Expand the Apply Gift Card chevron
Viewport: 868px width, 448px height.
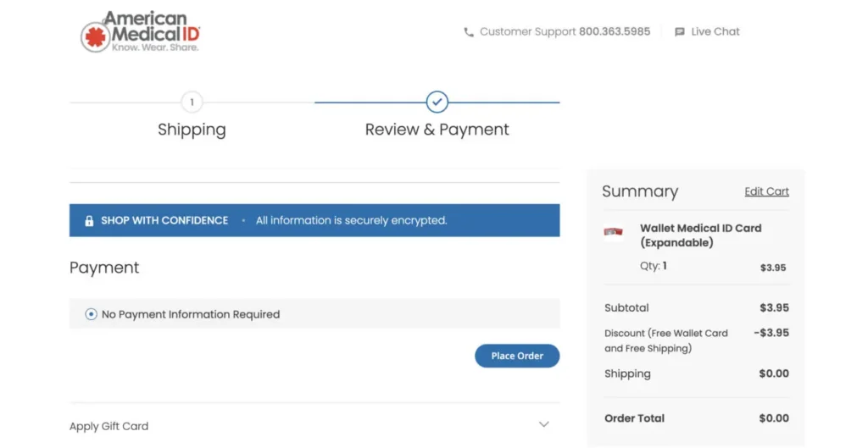544,424
